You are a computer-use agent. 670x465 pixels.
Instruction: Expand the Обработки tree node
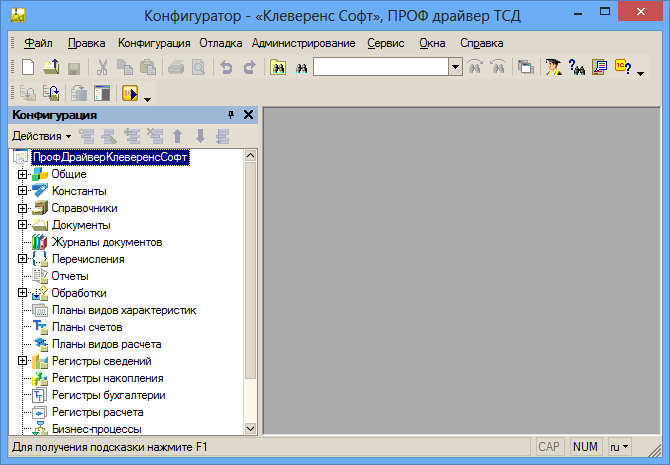(22, 293)
